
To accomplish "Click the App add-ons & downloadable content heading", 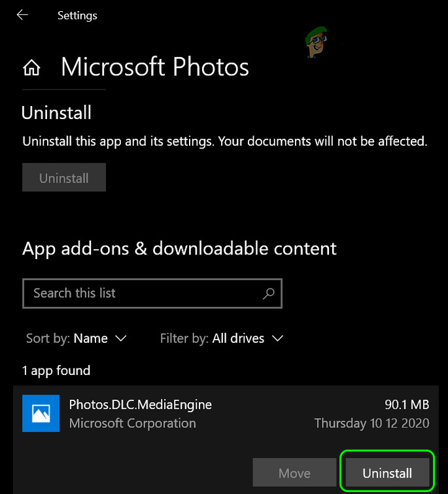I will click(179, 249).
